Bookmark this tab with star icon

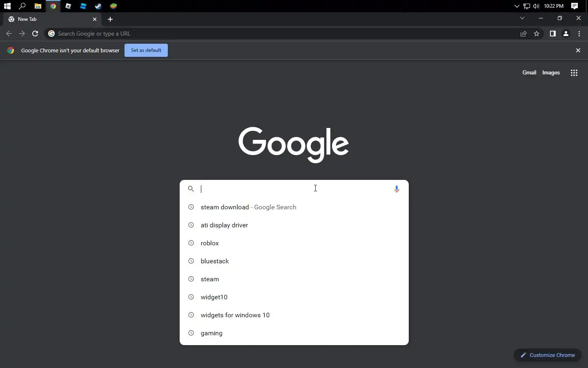click(x=537, y=34)
